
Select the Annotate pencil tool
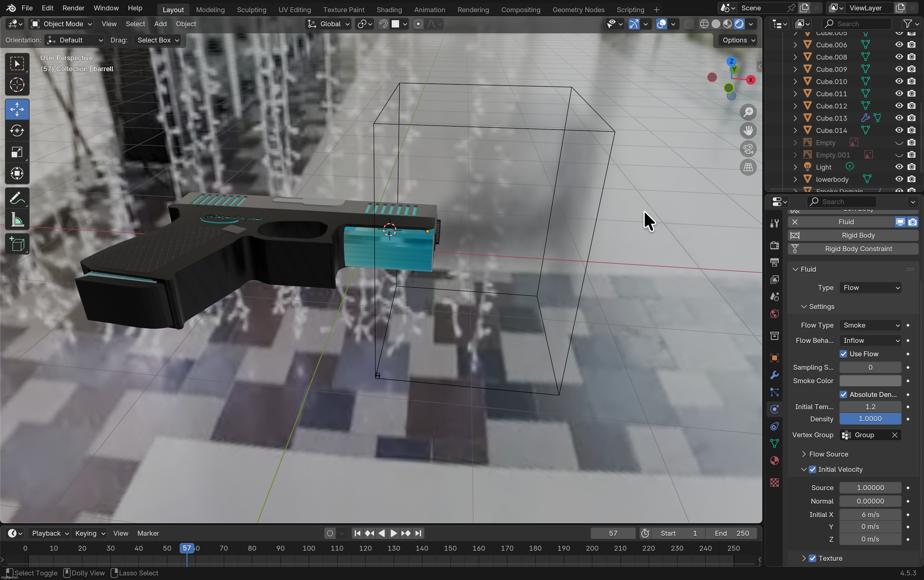coord(17,198)
